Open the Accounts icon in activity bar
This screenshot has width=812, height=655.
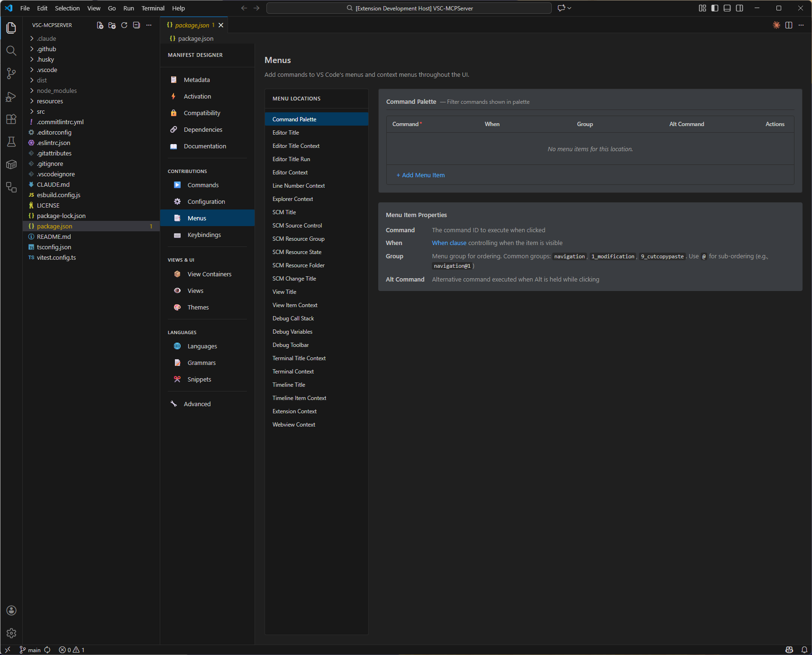11,610
